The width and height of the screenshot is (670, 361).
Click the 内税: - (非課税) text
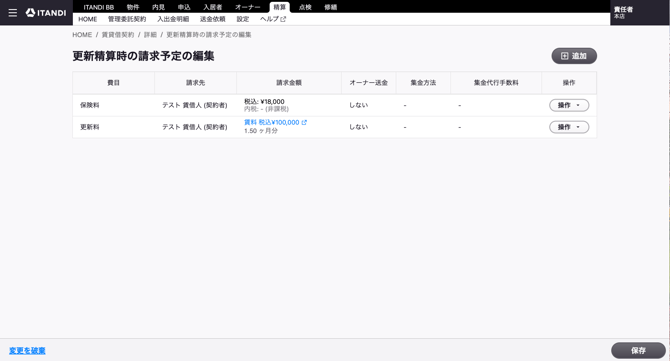click(266, 109)
